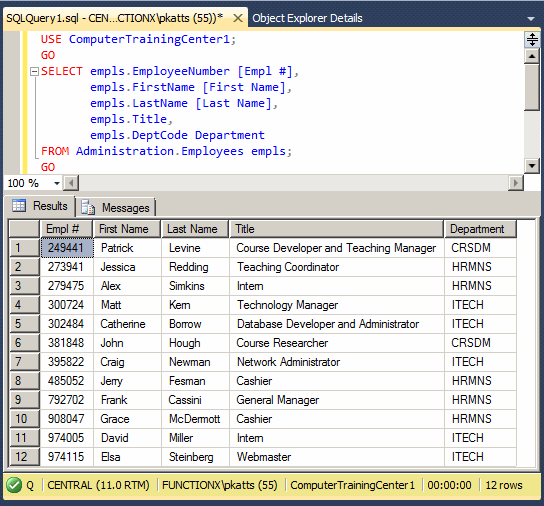Open the active files dropdown arrow
The height and width of the screenshot is (506, 544).
point(530,19)
